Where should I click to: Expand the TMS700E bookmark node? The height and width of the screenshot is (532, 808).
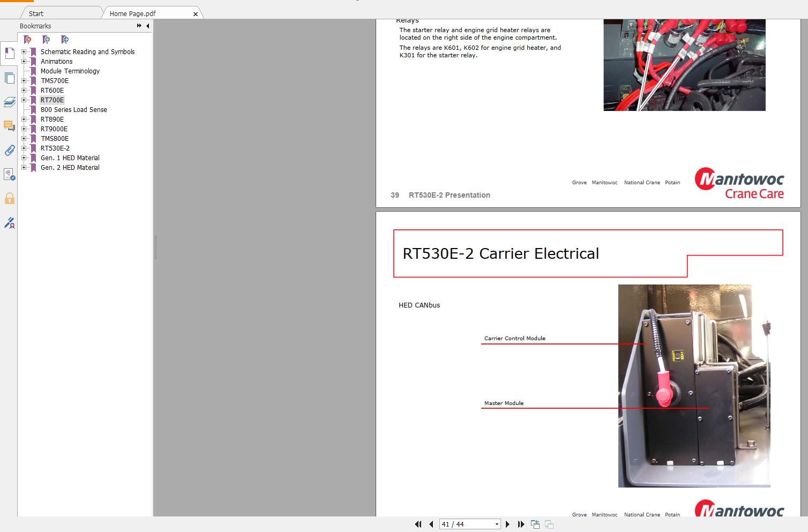point(24,81)
